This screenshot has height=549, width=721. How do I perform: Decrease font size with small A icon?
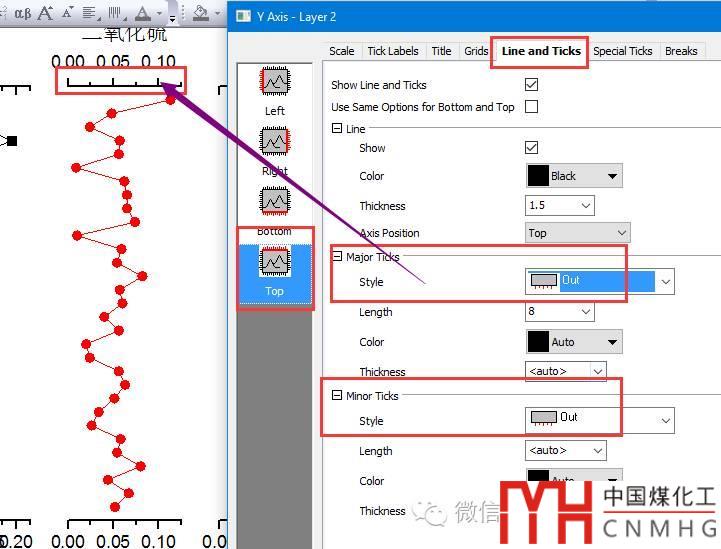coord(68,13)
